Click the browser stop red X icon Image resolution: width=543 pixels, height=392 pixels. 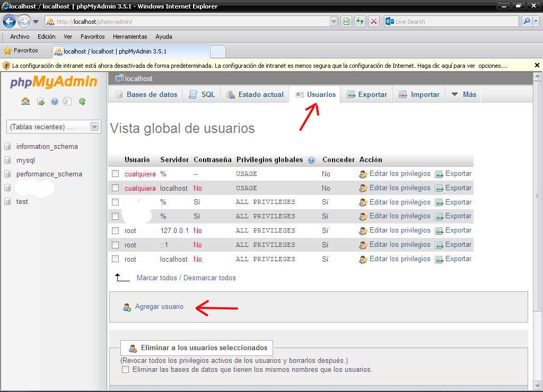coord(374,21)
